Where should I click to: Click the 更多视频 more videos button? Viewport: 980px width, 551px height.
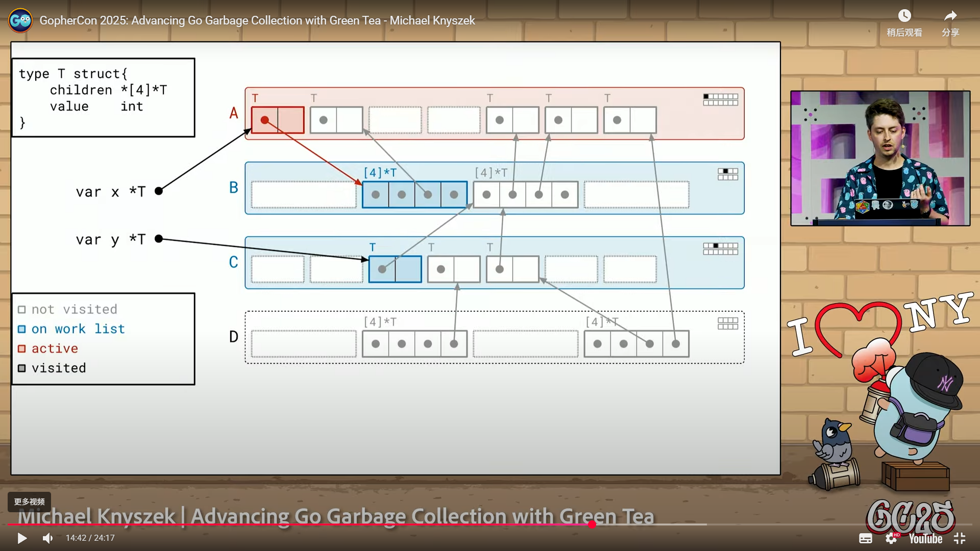(x=29, y=502)
